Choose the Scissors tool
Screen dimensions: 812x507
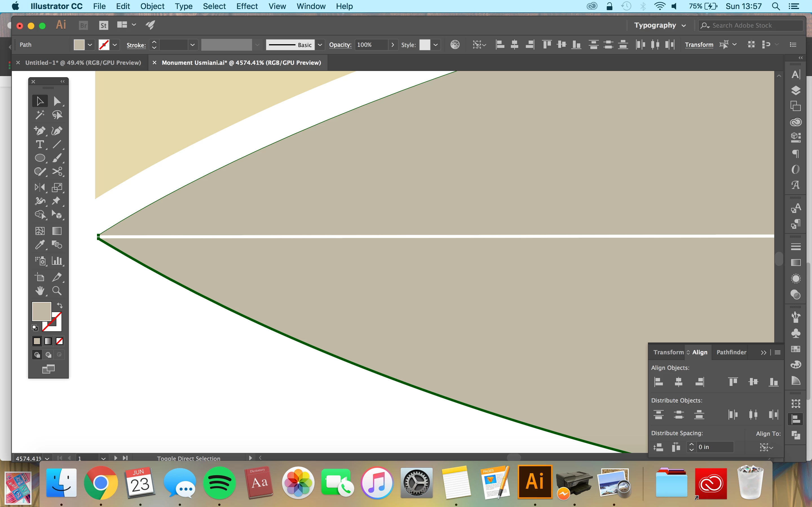57,172
